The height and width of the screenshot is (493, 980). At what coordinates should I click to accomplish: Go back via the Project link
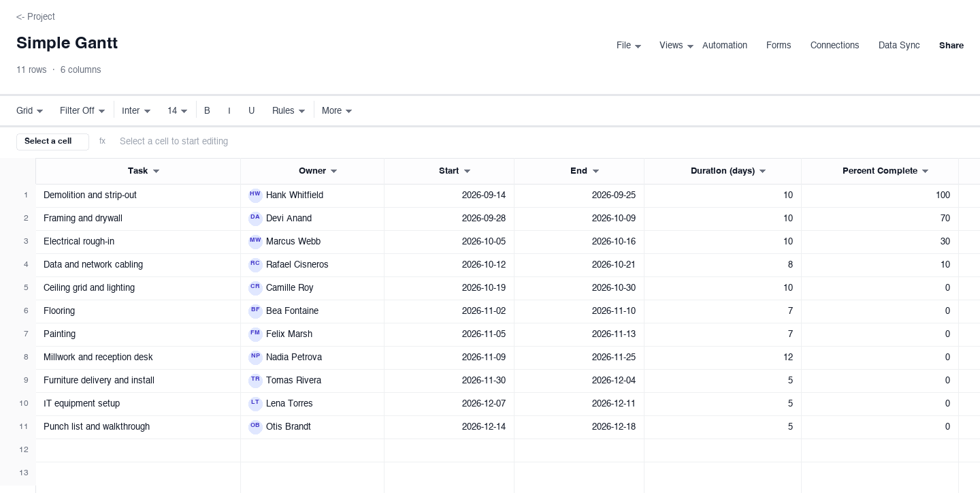point(35,16)
